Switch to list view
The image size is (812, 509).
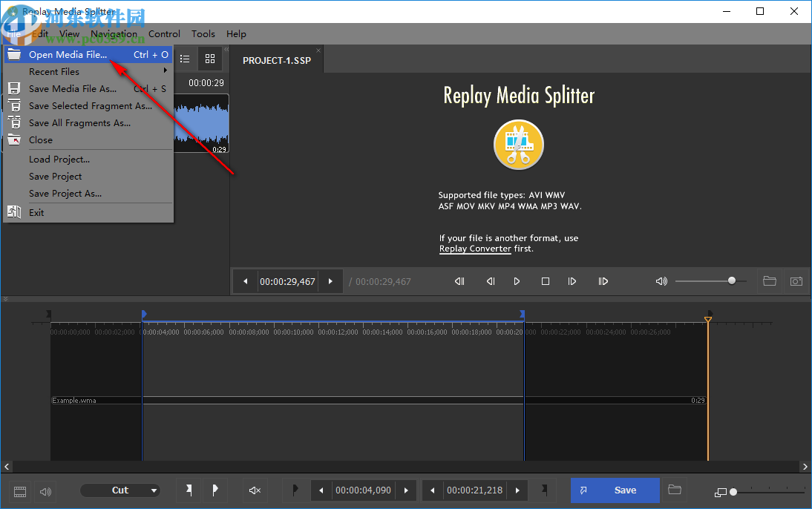184,59
